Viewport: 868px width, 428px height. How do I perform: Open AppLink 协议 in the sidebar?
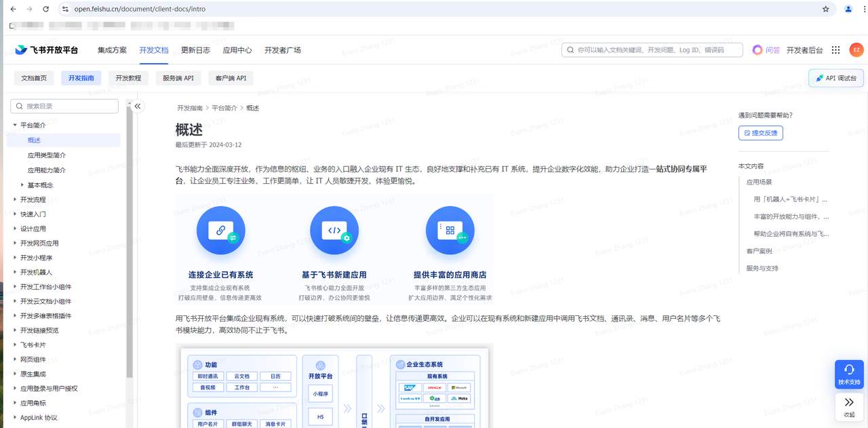(39, 418)
